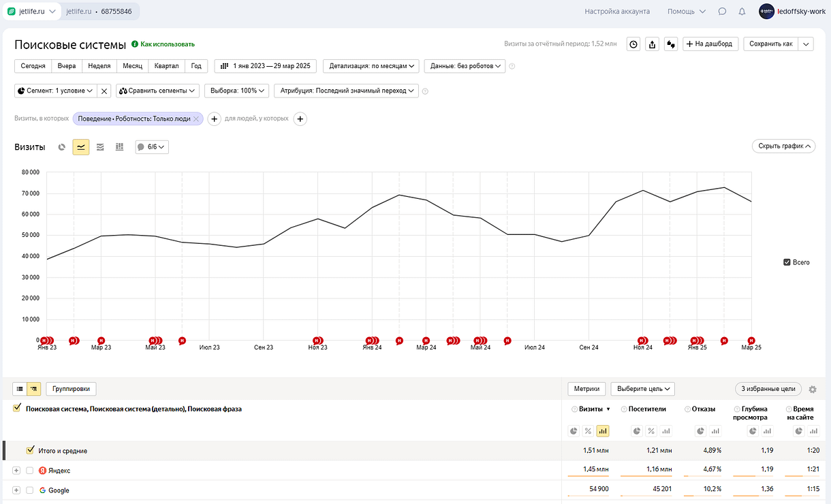Image resolution: width=831 pixels, height=504 pixels.
Task: Open table settings gear icon
Action: (x=812, y=389)
